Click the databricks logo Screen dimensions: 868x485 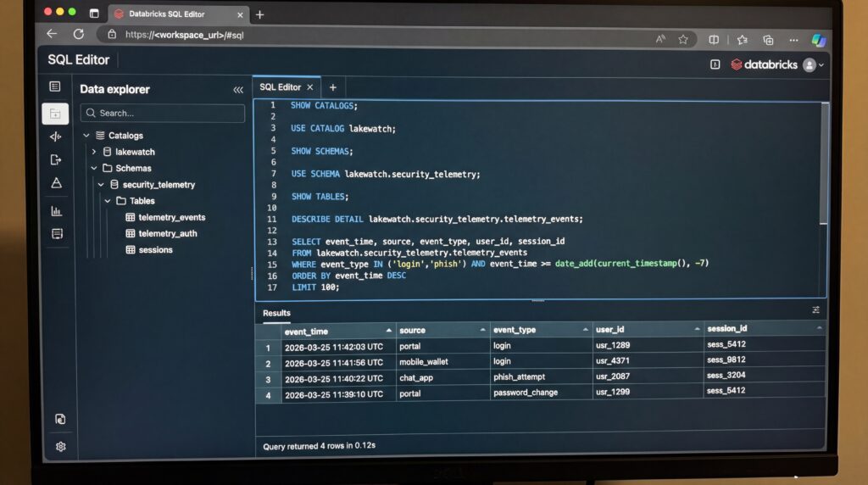(764, 64)
